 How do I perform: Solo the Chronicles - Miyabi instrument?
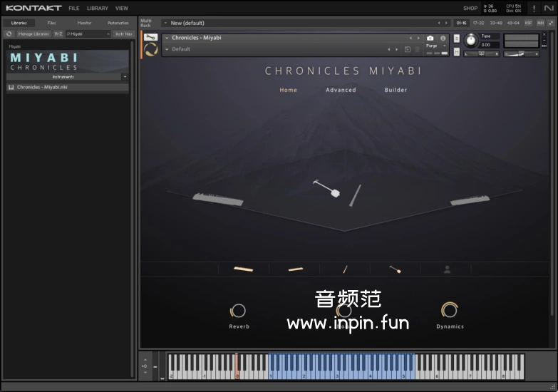(457, 38)
